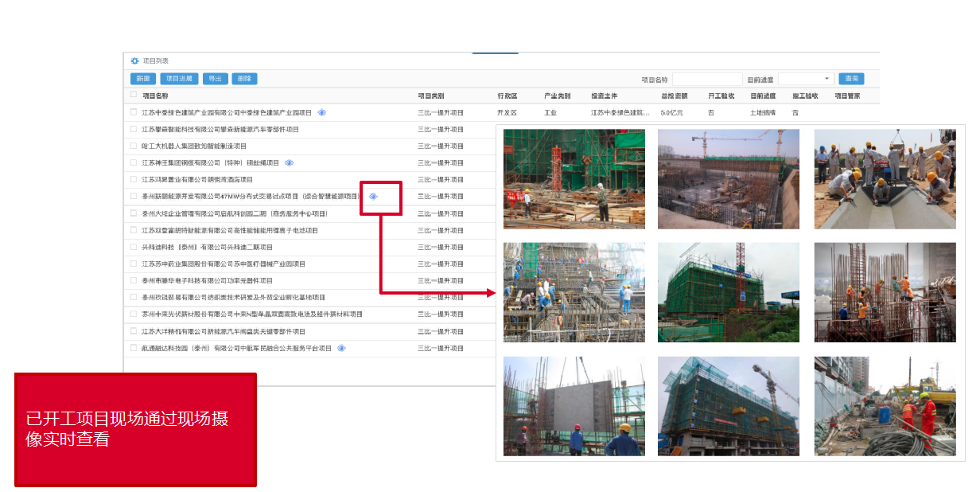This screenshot has width=980, height=492.
Task: Check the box for 功率元器件项目 row
Action: 134,280
